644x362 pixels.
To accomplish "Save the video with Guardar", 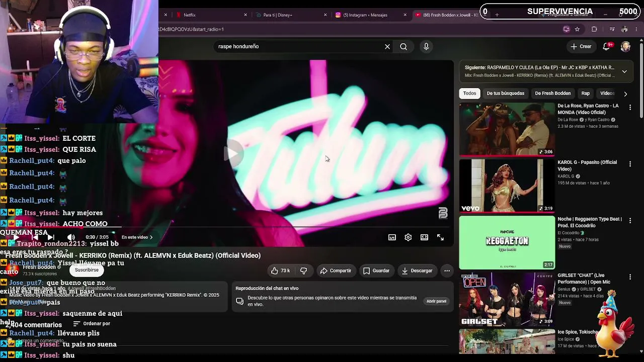I will (376, 270).
